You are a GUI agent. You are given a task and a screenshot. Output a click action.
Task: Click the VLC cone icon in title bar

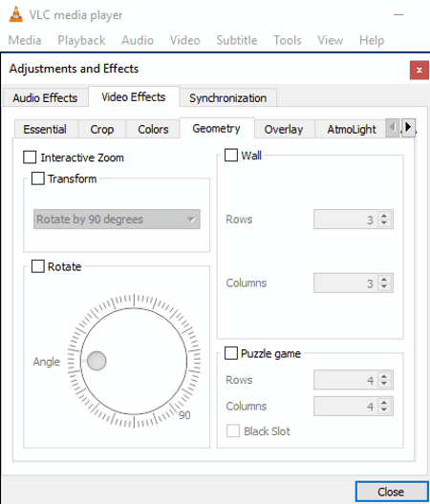(x=16, y=14)
